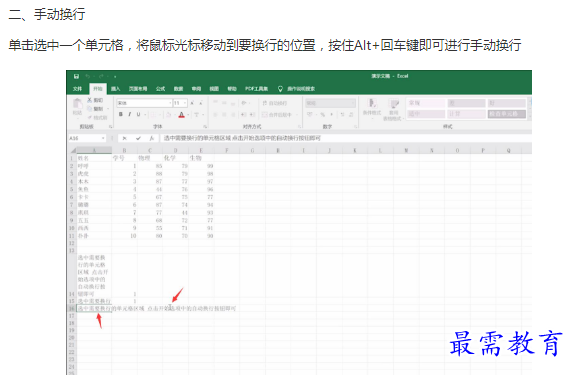Viewport: 571px width, 375px height.
Task: Click the bottom align icon
Action: coord(233,103)
